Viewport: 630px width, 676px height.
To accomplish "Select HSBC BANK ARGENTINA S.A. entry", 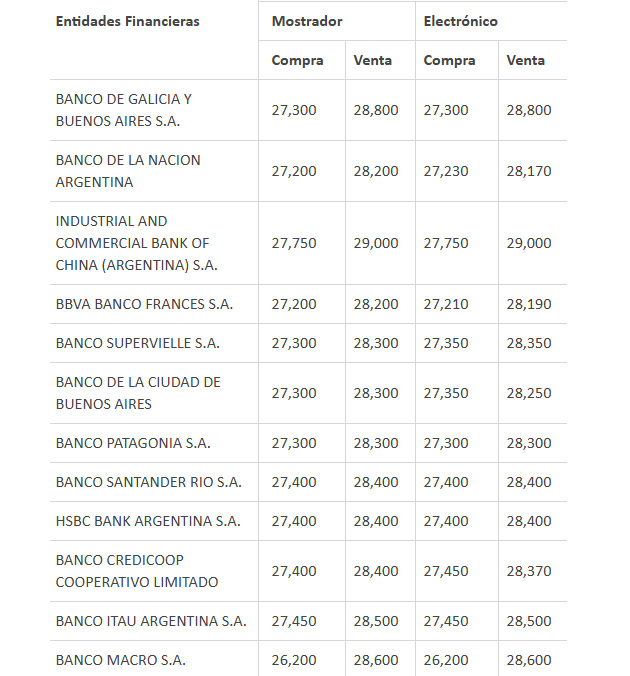I will [x=148, y=521].
